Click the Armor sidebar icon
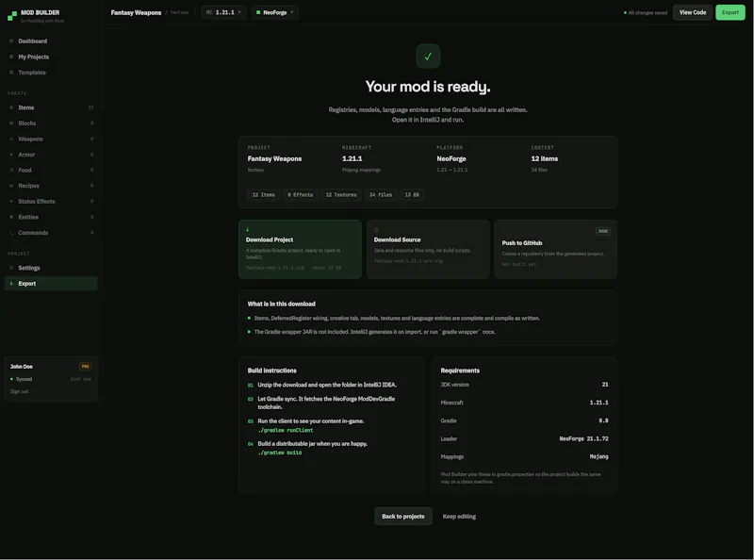The width and height of the screenshot is (754, 560). coord(11,155)
